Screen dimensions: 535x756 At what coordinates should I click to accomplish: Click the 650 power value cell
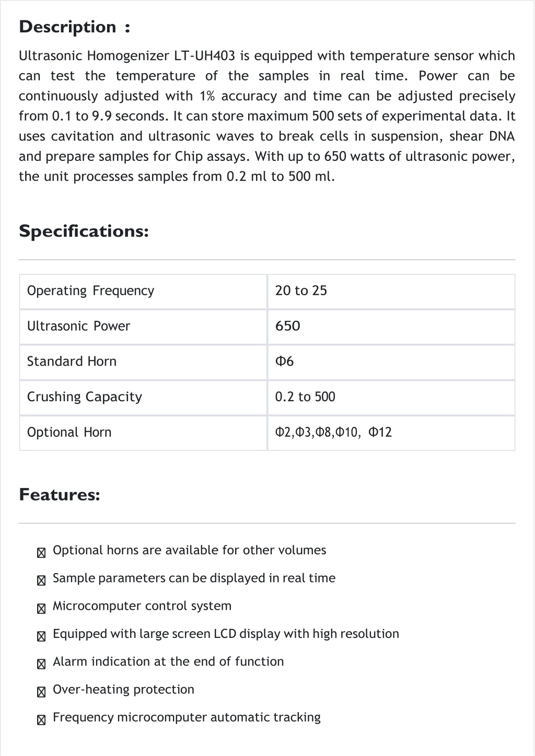(x=391, y=327)
